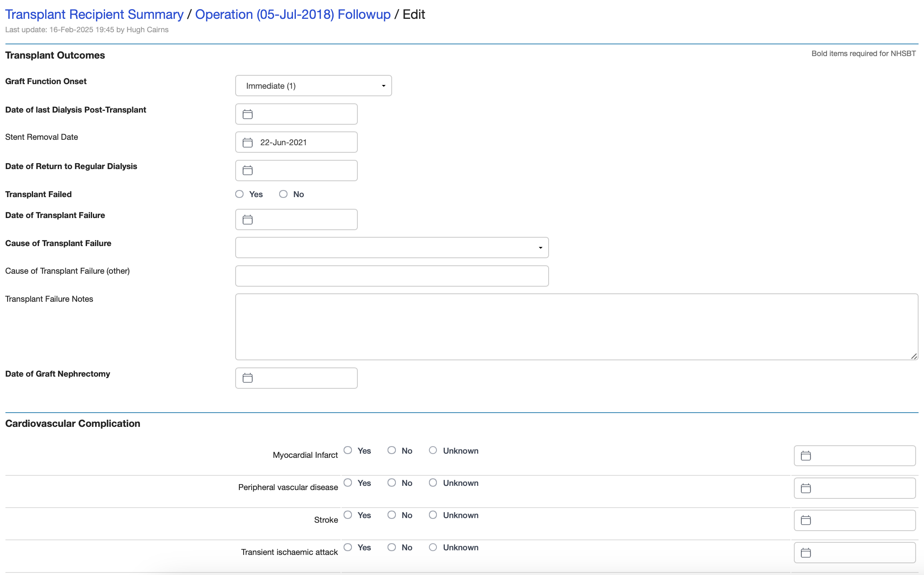Click the calendar icon for Date of Graft Nephrectomy
The height and width of the screenshot is (575, 924).
[x=249, y=377]
